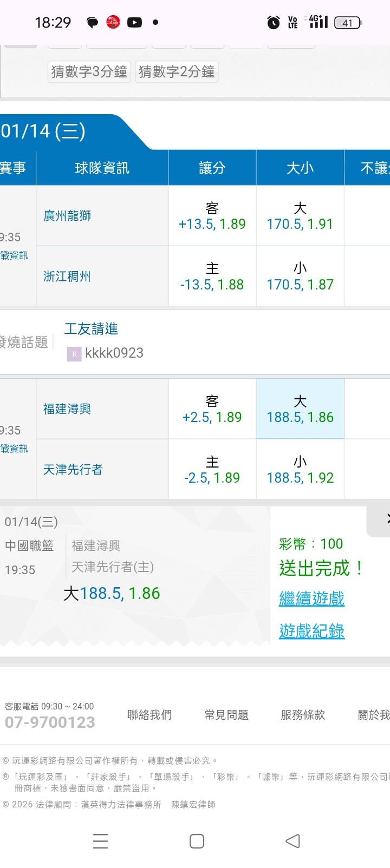Open the 猜數字3分鐘 game tab
The height and width of the screenshot is (868, 390).
click(x=89, y=71)
